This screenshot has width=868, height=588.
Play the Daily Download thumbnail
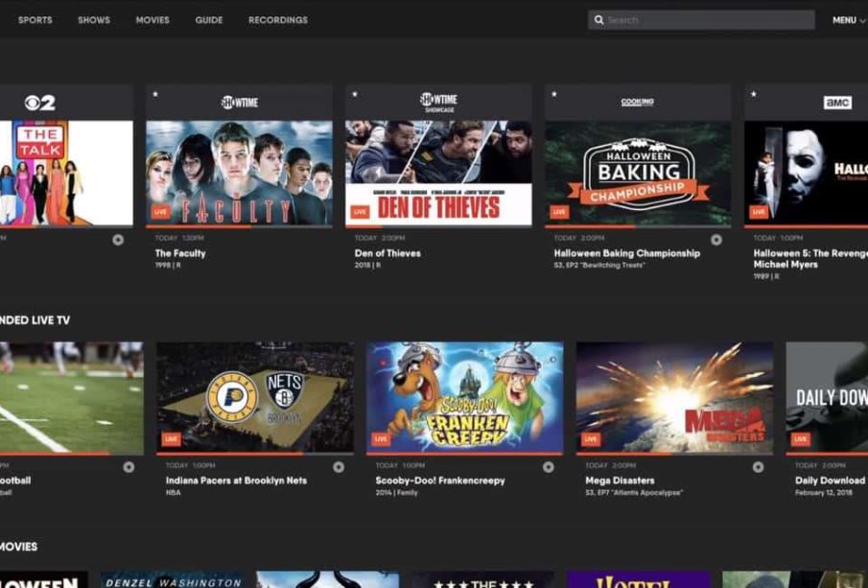827,397
